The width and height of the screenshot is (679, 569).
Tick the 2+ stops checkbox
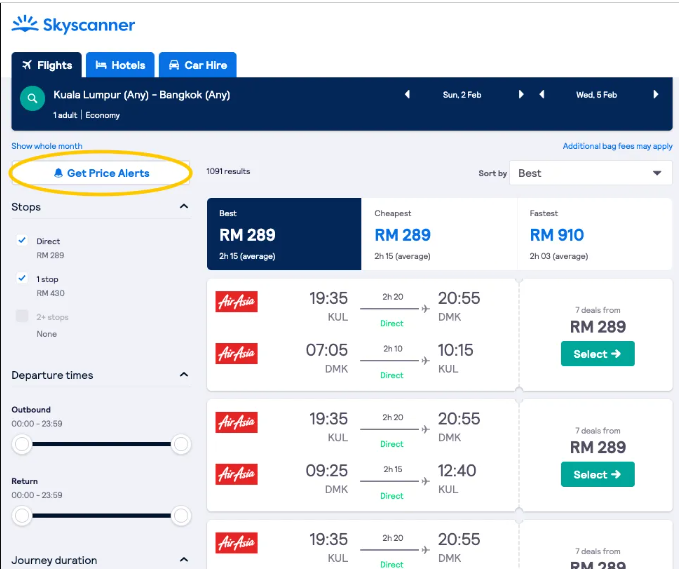click(22, 317)
